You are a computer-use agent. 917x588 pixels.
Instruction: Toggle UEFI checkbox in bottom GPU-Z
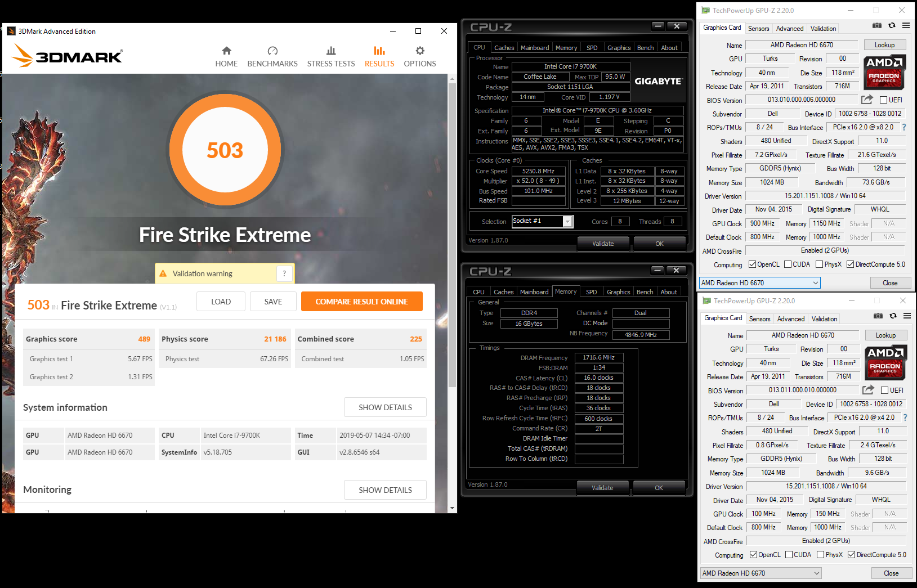884,390
